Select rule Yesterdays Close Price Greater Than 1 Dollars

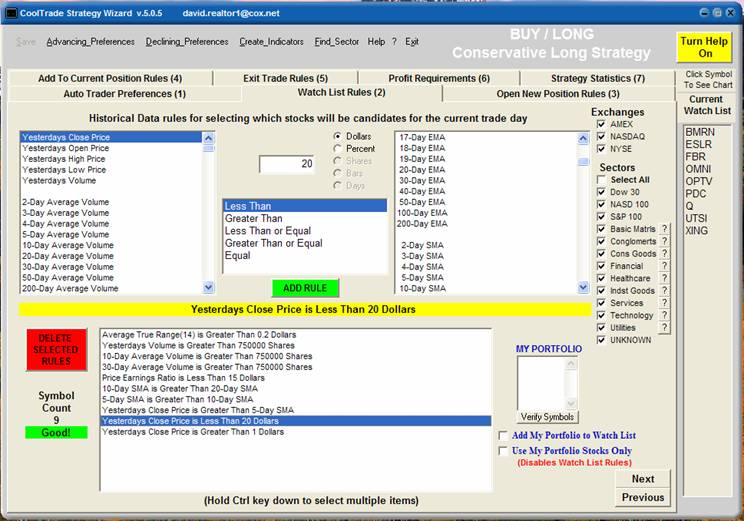(296, 432)
